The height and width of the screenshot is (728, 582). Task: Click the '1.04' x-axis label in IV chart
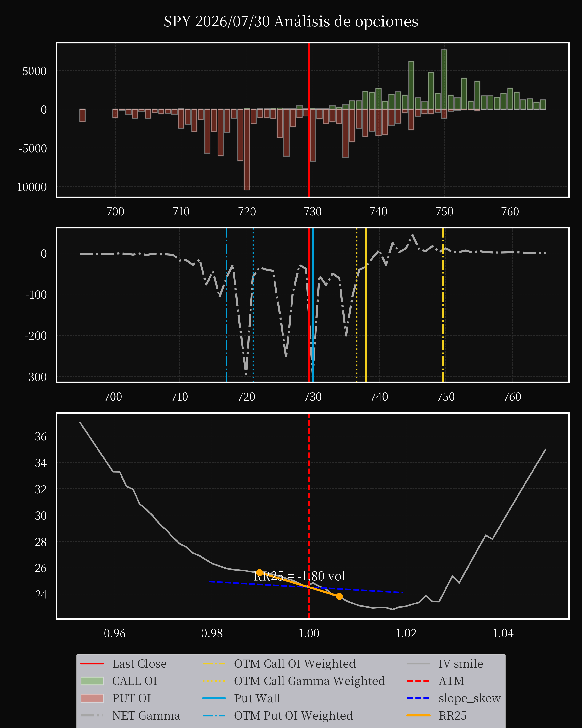pos(503,633)
